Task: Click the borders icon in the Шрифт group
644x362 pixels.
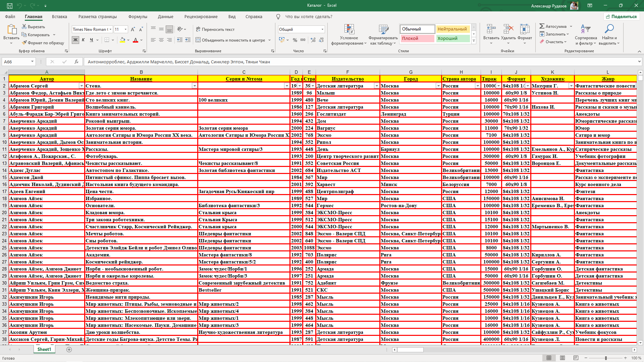Action: click(x=107, y=40)
